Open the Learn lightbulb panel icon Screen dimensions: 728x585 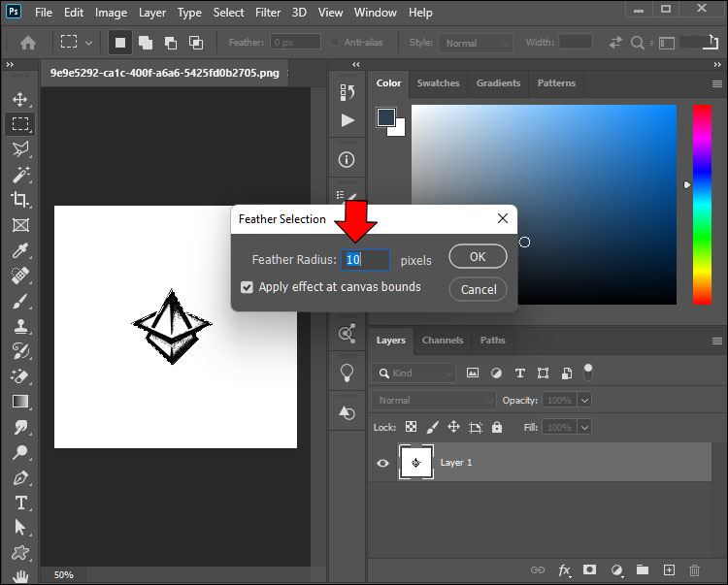click(347, 374)
